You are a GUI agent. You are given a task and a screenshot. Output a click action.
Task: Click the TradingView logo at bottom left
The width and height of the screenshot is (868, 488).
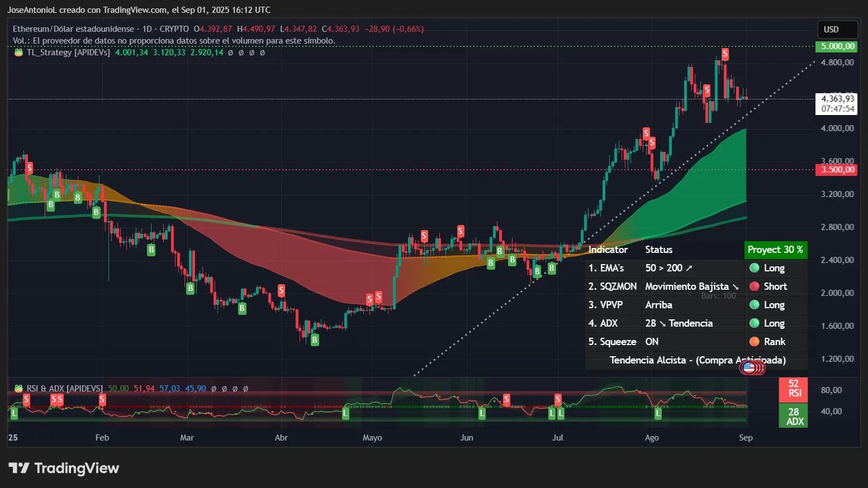point(64,468)
